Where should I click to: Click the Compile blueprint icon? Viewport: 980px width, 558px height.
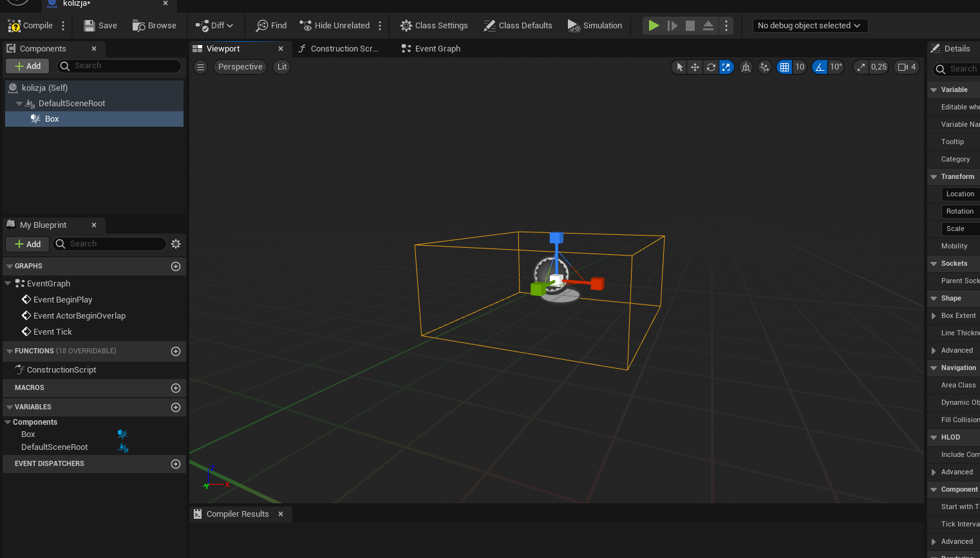(14, 26)
